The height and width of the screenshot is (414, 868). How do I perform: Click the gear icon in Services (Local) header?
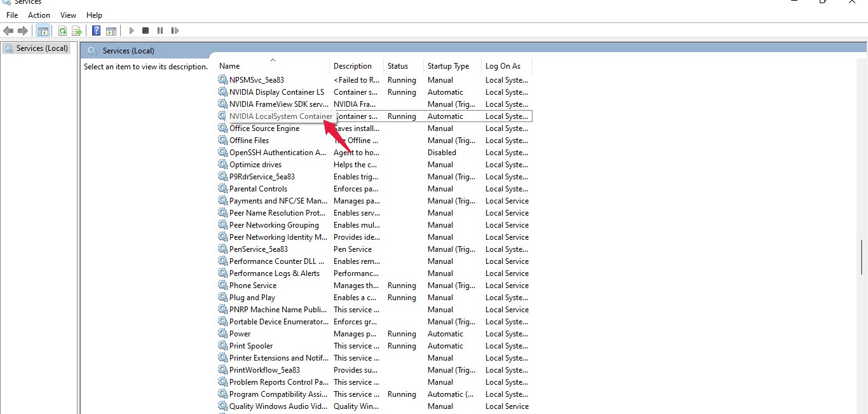tap(92, 51)
